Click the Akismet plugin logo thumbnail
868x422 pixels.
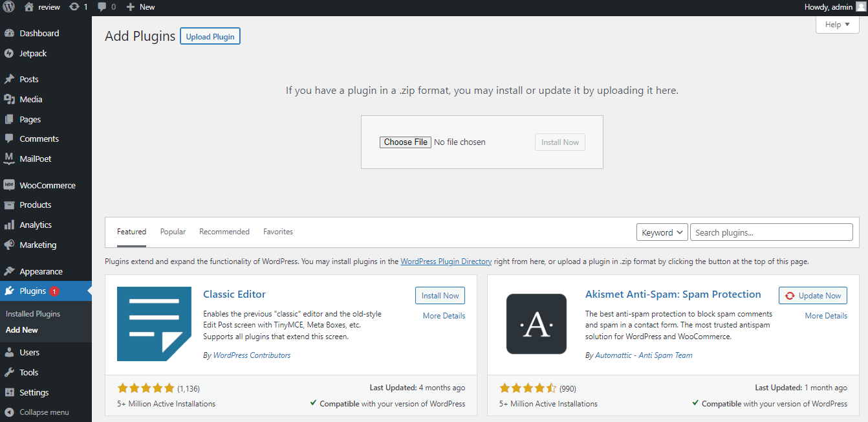tap(536, 324)
